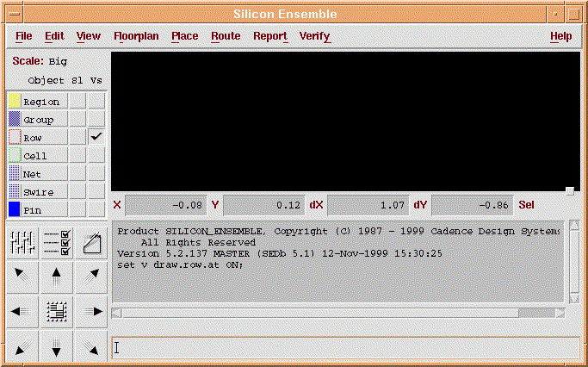Open the checklist options icon

[x=57, y=243]
